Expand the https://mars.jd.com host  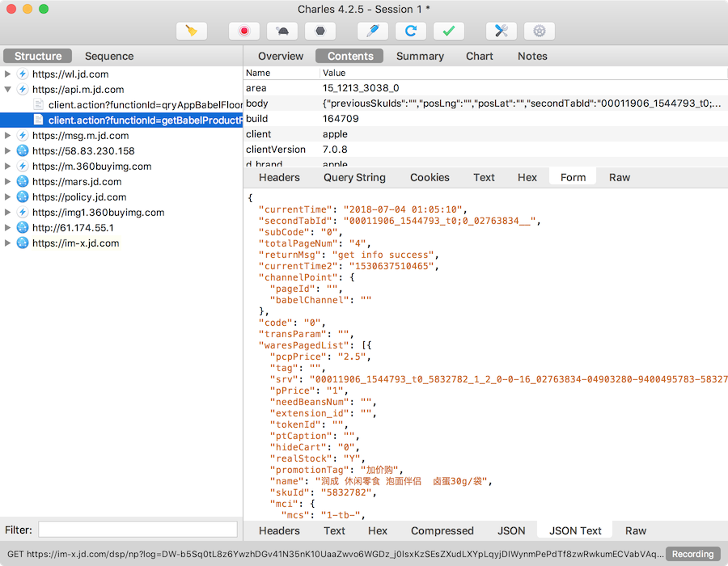tap(7, 181)
